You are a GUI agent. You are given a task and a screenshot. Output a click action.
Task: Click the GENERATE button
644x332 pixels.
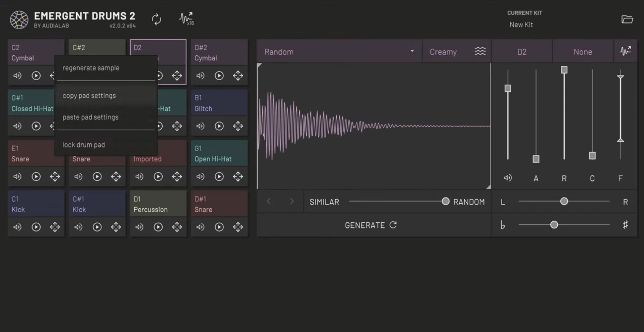pyautogui.click(x=374, y=225)
